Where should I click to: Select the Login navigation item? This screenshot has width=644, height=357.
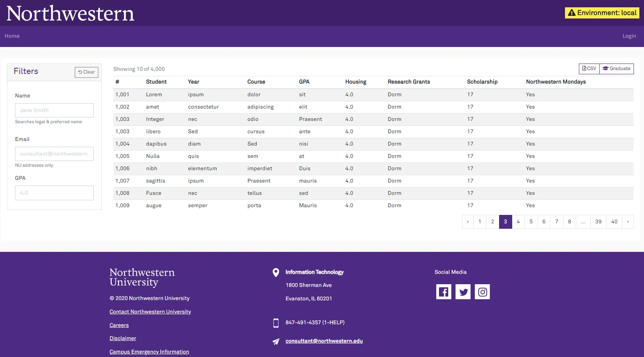click(629, 36)
